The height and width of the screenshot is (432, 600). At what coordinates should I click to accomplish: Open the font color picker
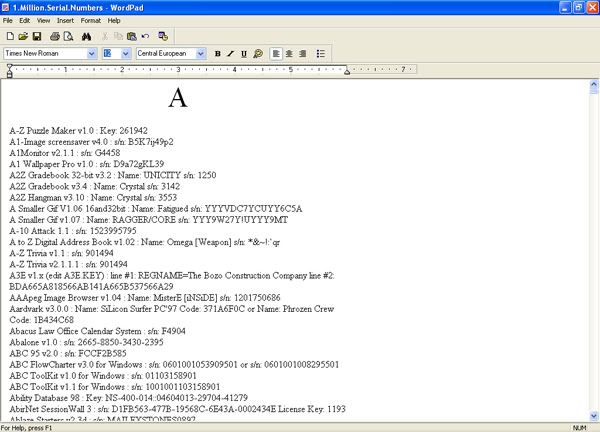258,54
